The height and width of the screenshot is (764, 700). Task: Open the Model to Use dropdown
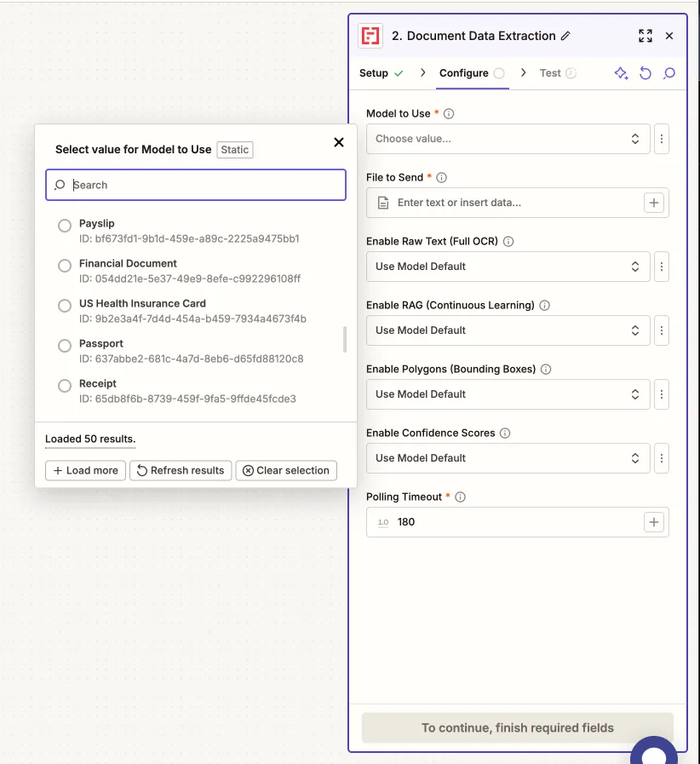click(x=508, y=138)
